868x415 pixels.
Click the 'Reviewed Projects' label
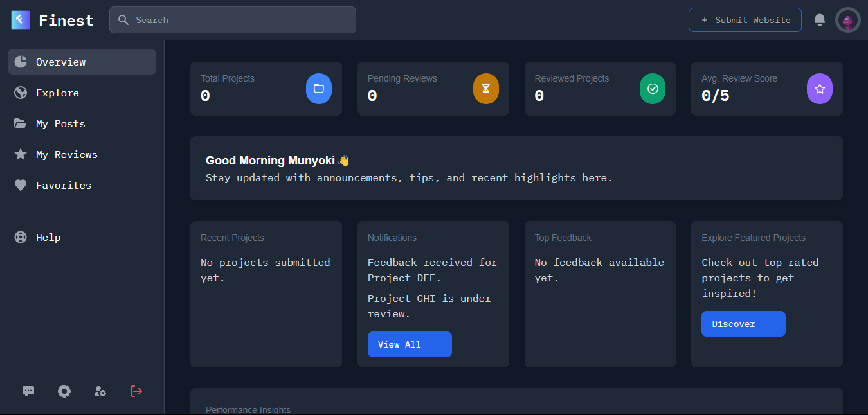point(572,78)
